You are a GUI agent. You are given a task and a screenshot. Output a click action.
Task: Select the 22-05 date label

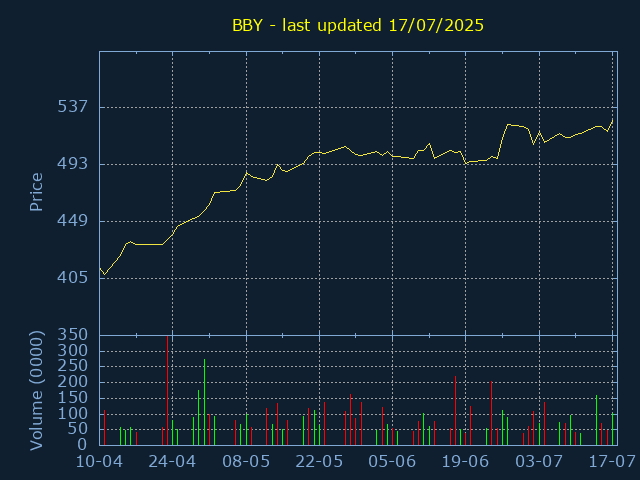[x=319, y=462]
